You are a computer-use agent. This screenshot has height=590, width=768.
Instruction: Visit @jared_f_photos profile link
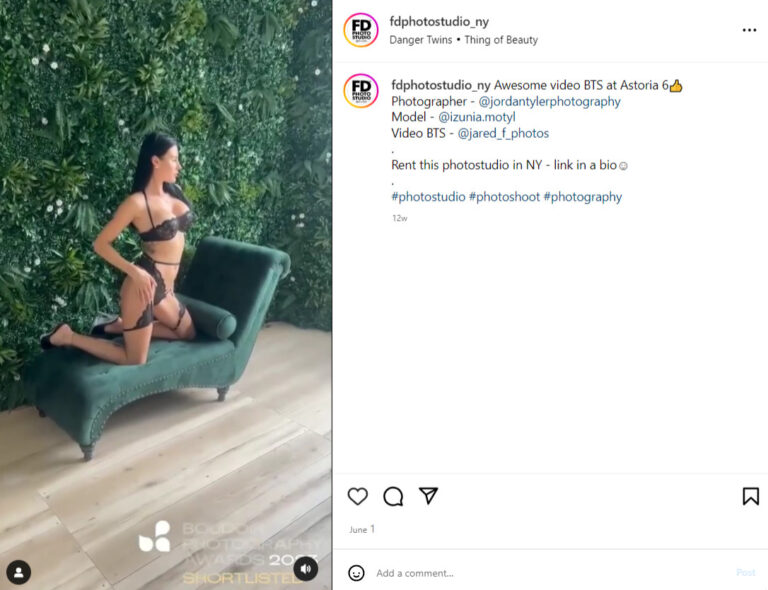point(503,133)
